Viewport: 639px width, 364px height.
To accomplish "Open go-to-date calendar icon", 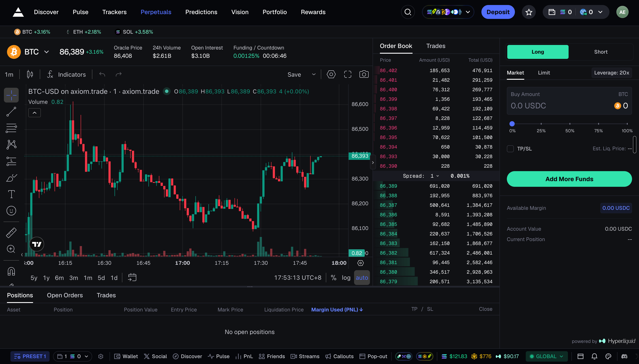I will tap(132, 277).
